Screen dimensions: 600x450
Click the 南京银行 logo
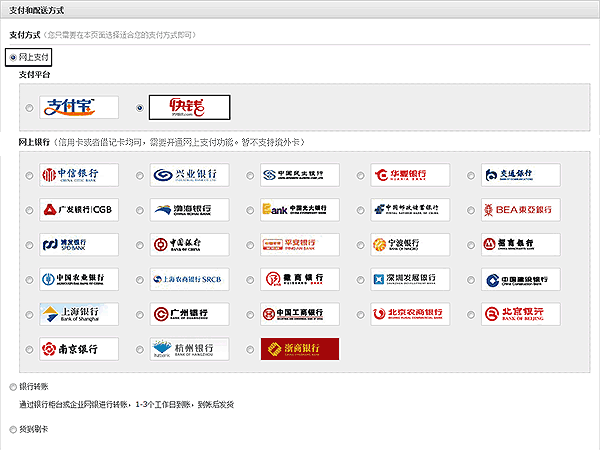click(79, 349)
